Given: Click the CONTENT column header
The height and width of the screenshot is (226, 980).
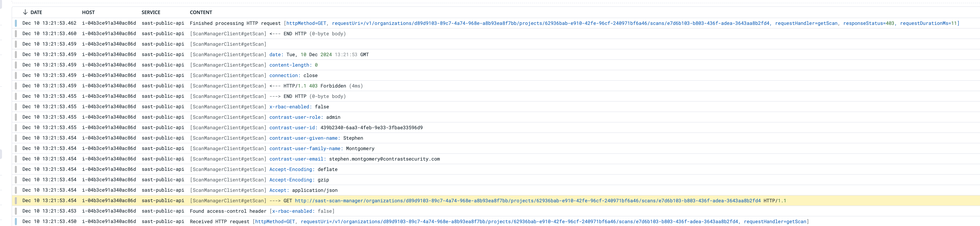Looking at the screenshot, I should tap(201, 12).
